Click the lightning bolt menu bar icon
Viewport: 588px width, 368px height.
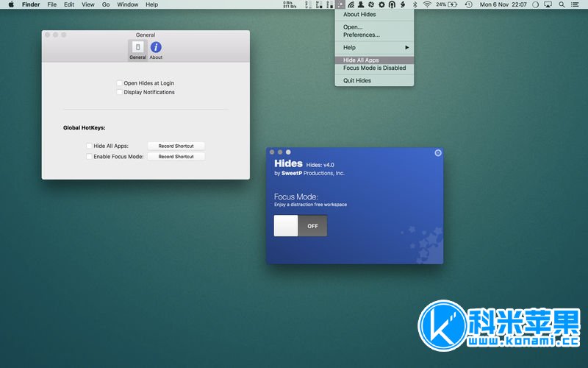(x=403, y=4)
